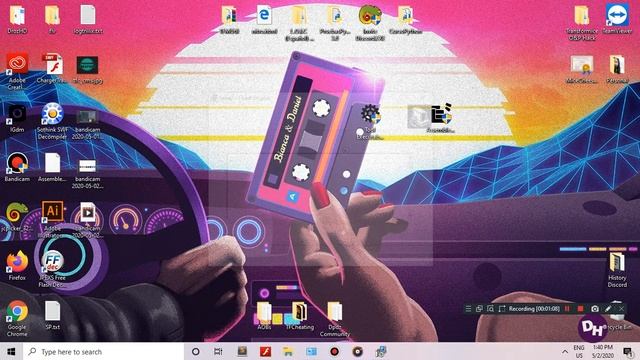The width and height of the screenshot is (640, 360).
Task: Open Adobe Creative Cloud desktop shortcut
Action: [17, 71]
